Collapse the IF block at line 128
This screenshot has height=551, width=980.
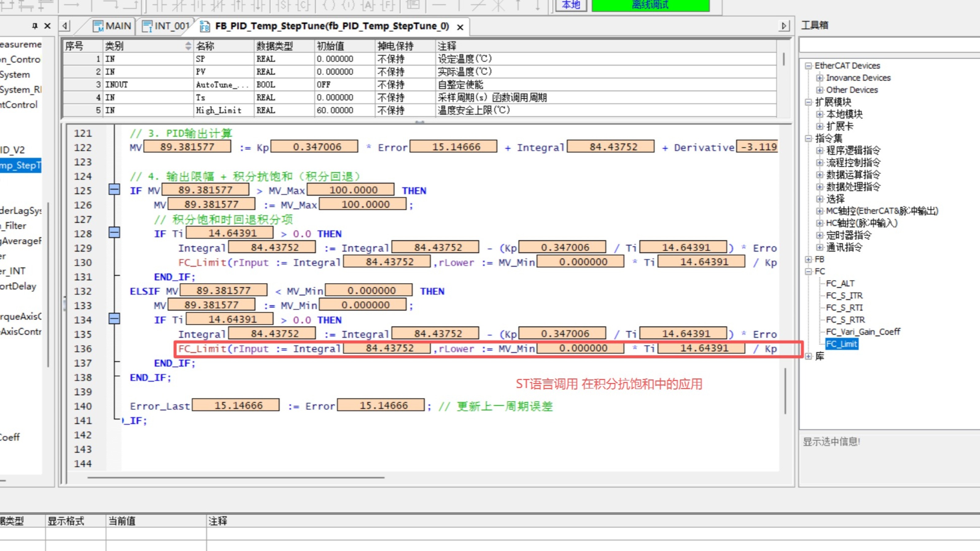114,233
